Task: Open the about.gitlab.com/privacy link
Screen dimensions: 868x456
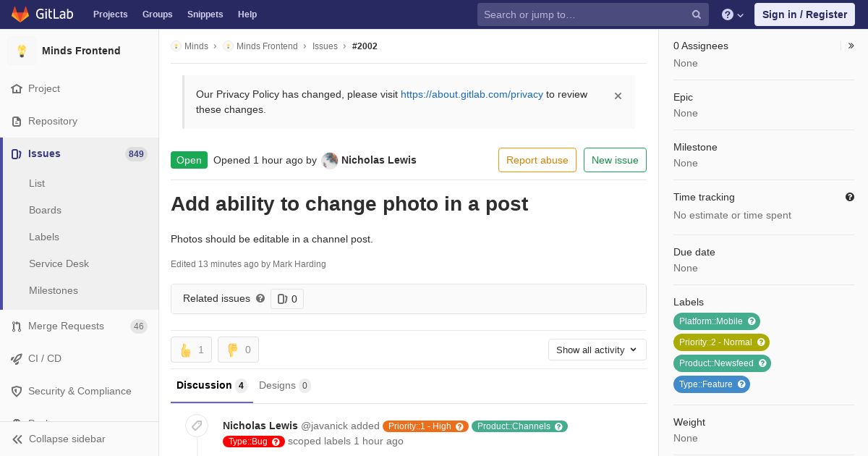Action: point(472,94)
